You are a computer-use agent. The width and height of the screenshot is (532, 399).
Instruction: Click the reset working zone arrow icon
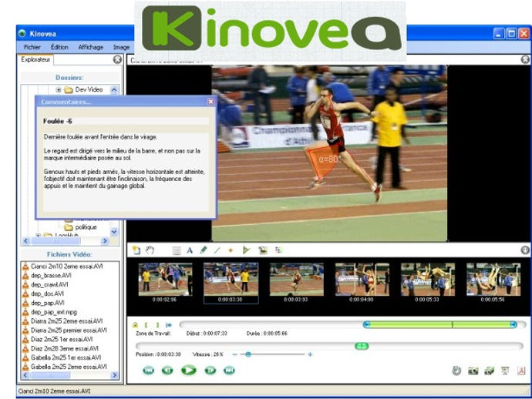169,325
